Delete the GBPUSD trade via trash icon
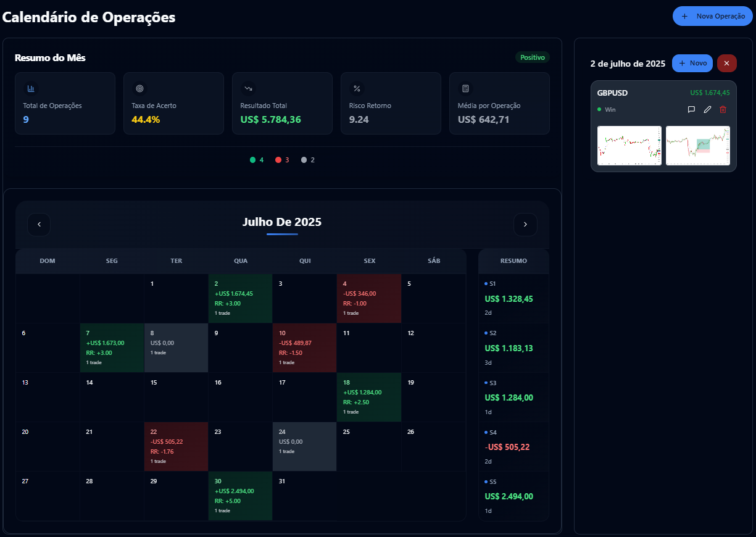The height and width of the screenshot is (537, 756). click(x=723, y=109)
